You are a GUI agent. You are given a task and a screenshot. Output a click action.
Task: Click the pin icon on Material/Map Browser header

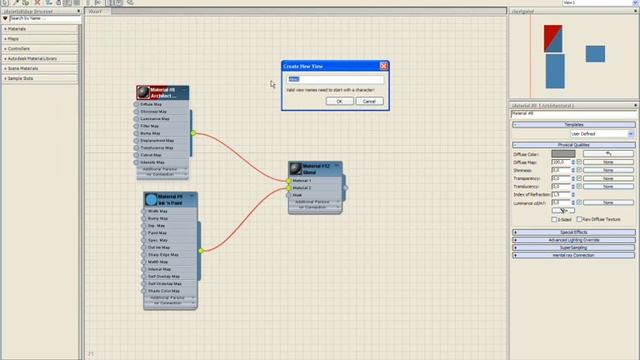point(78,11)
